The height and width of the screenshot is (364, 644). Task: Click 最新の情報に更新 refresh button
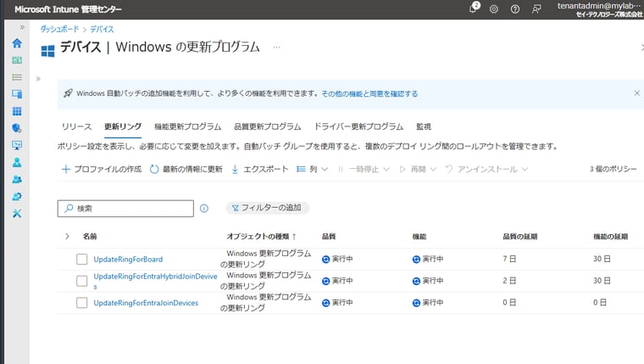186,169
